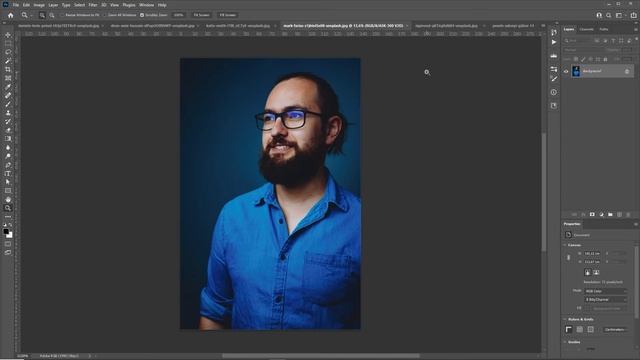Select the Dodge tool

point(8,156)
